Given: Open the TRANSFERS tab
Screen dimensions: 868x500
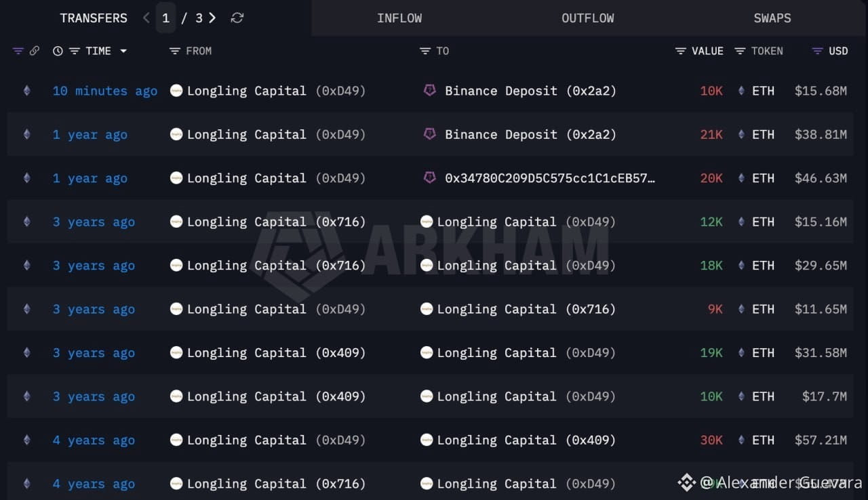Looking at the screenshot, I should [x=94, y=18].
